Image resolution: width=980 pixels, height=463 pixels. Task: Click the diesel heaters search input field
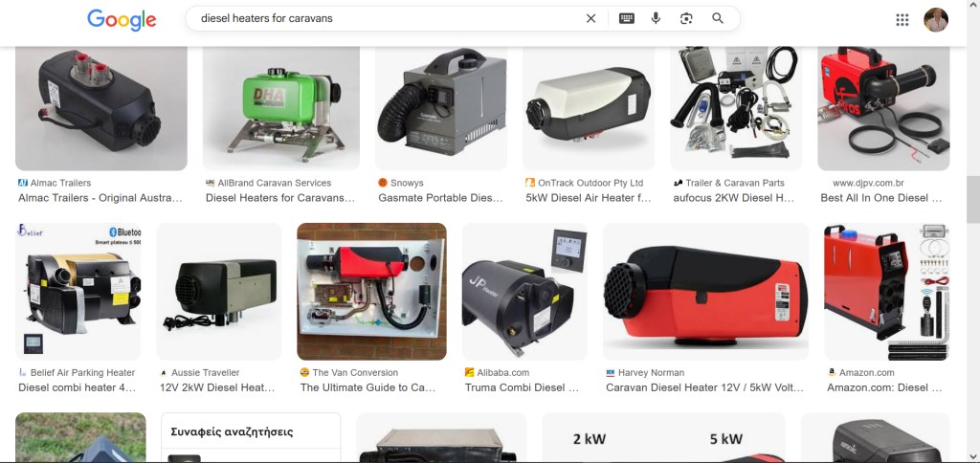coord(383,18)
